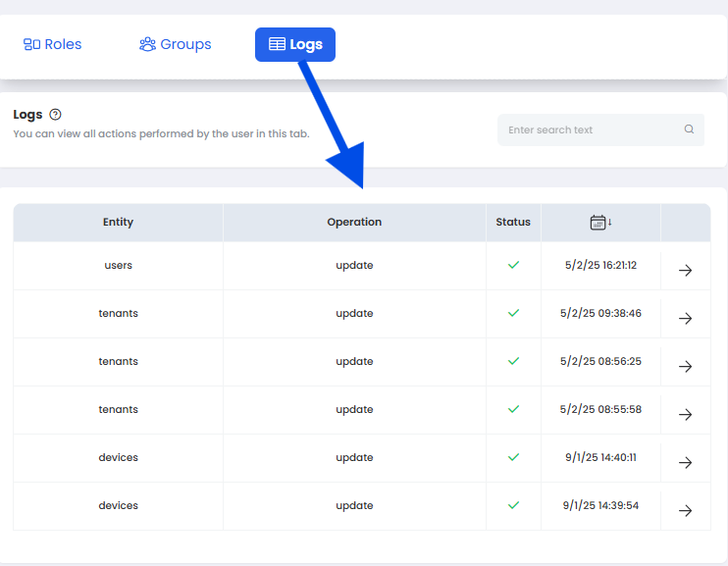728x566 pixels.
Task: Click green checkmark status of users row
Action: click(513, 265)
